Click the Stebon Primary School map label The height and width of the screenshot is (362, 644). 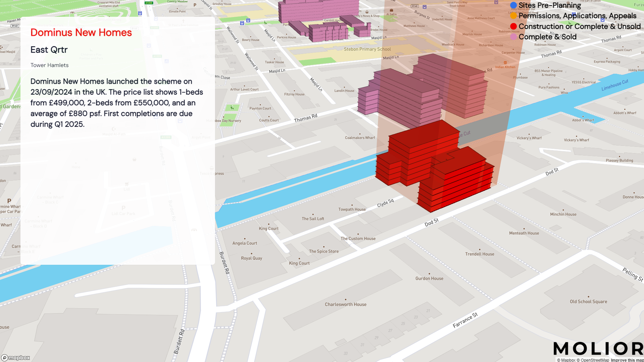[367, 49]
